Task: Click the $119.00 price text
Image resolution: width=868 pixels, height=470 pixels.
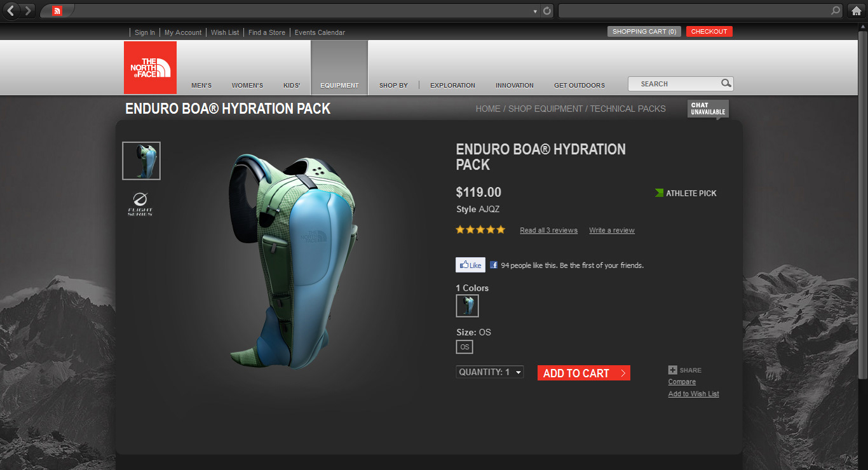Action: pyautogui.click(x=478, y=192)
